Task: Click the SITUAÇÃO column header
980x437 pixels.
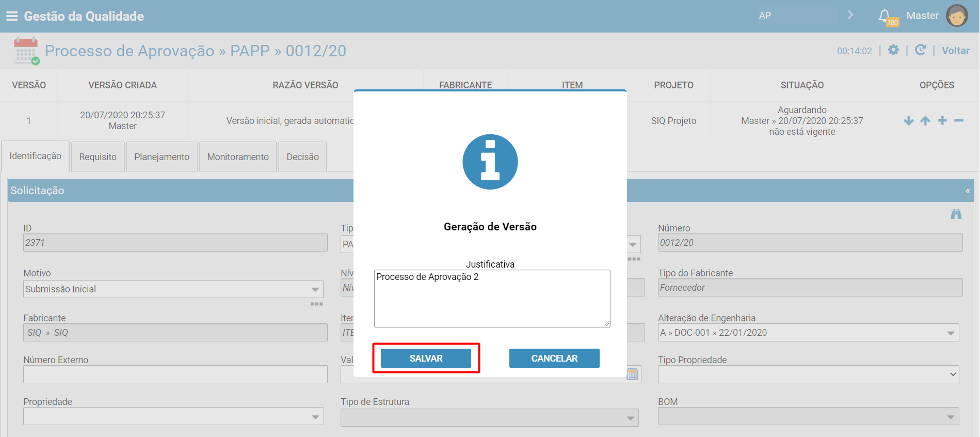Action: click(x=802, y=85)
